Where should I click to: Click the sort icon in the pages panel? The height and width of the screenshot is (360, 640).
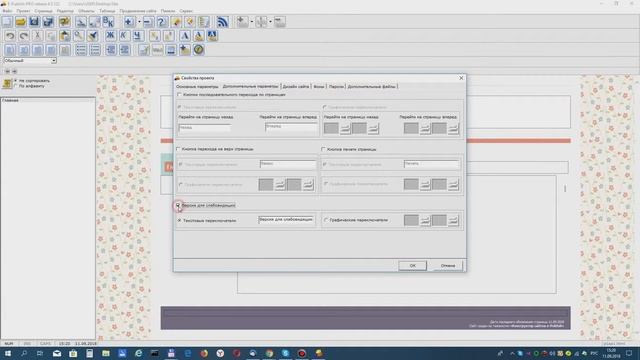7,84
